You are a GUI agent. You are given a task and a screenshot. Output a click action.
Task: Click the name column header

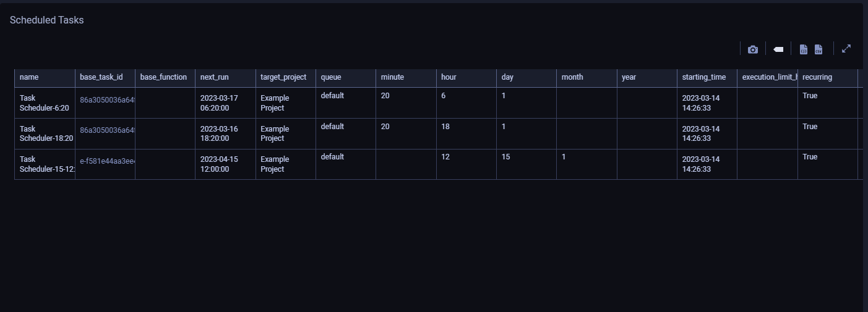pos(29,77)
